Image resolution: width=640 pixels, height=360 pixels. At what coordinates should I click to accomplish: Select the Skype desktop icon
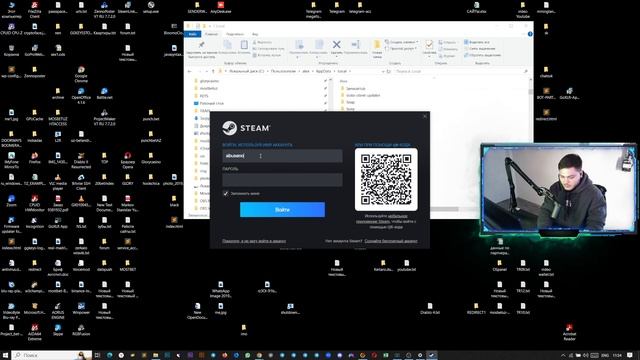pyautogui.click(x=58, y=330)
